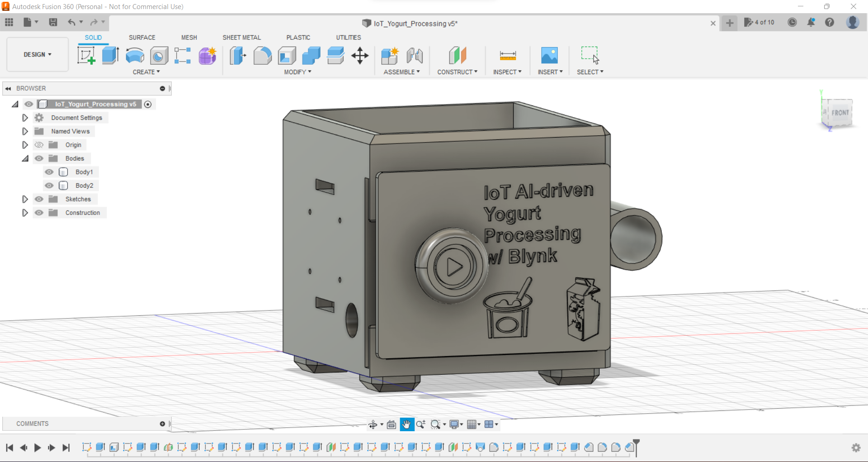The height and width of the screenshot is (462, 868).
Task: Jump to the timeline end
Action: point(66,448)
